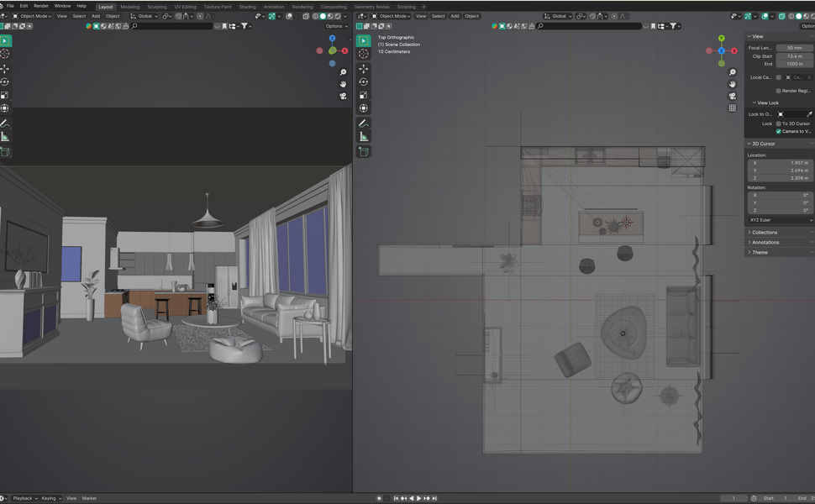Click the zoom magnifier in left viewport
Viewport: 815px width, 504px height.
(343, 72)
